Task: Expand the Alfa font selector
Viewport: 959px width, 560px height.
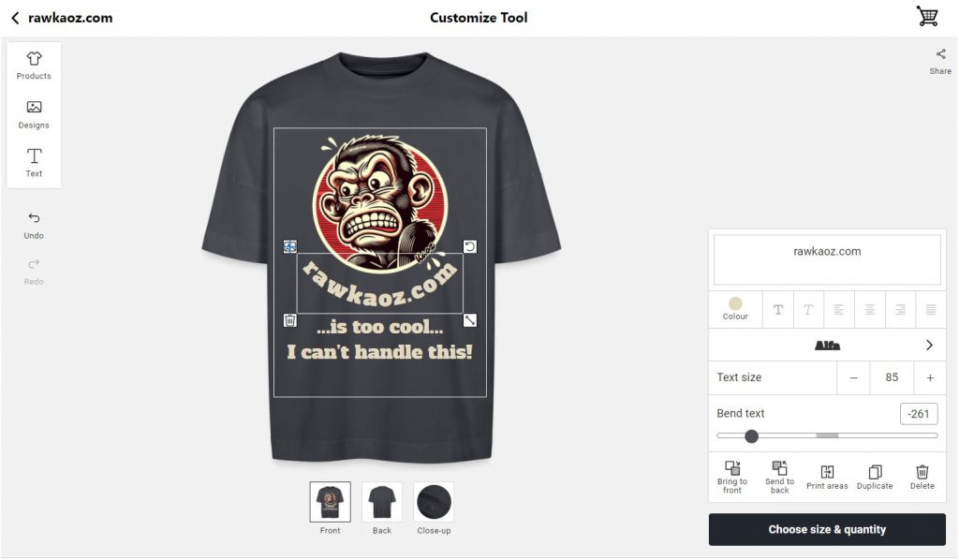Action: click(x=928, y=346)
